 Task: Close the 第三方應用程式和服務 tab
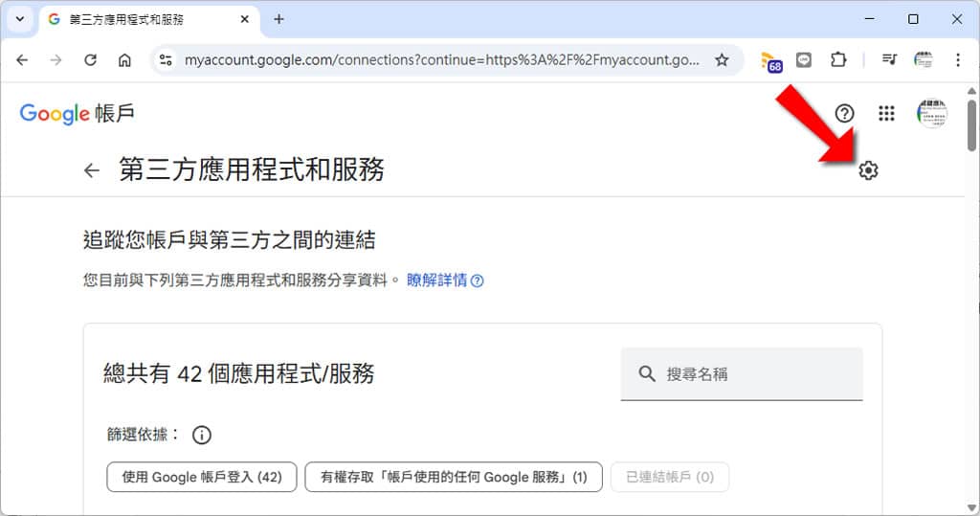(x=244, y=19)
